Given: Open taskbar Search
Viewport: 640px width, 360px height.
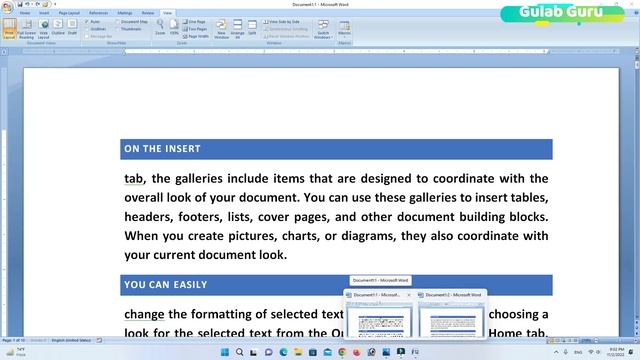Looking at the screenshot, I should (239, 352).
